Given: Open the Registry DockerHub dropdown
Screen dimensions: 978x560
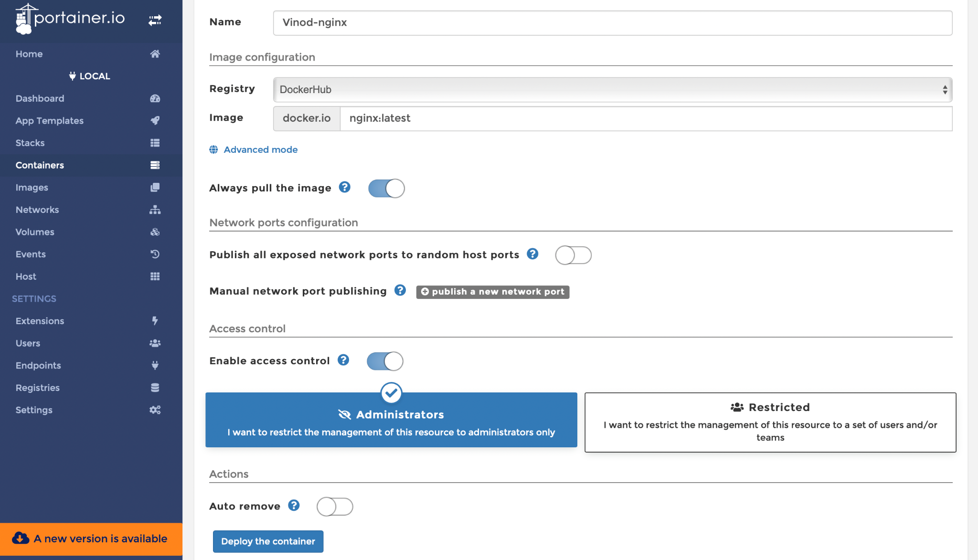Looking at the screenshot, I should tap(612, 90).
